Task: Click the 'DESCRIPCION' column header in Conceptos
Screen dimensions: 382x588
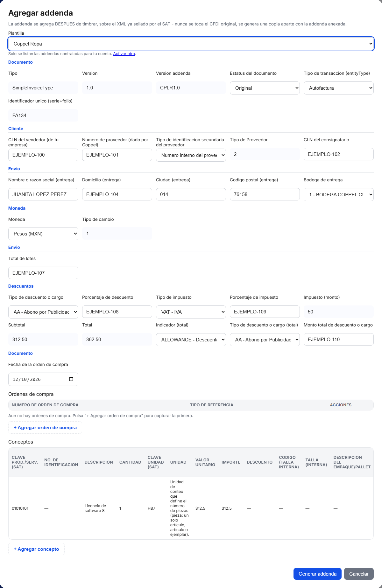Action: (x=99, y=462)
